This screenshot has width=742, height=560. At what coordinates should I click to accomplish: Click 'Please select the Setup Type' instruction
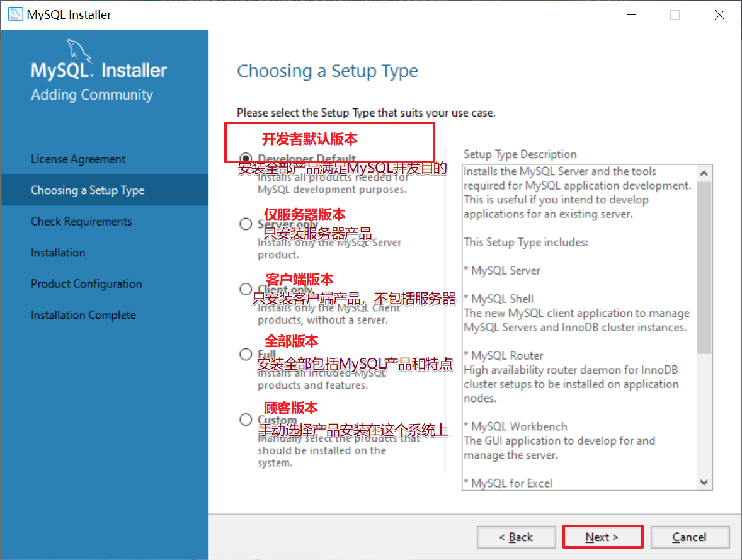[366, 113]
